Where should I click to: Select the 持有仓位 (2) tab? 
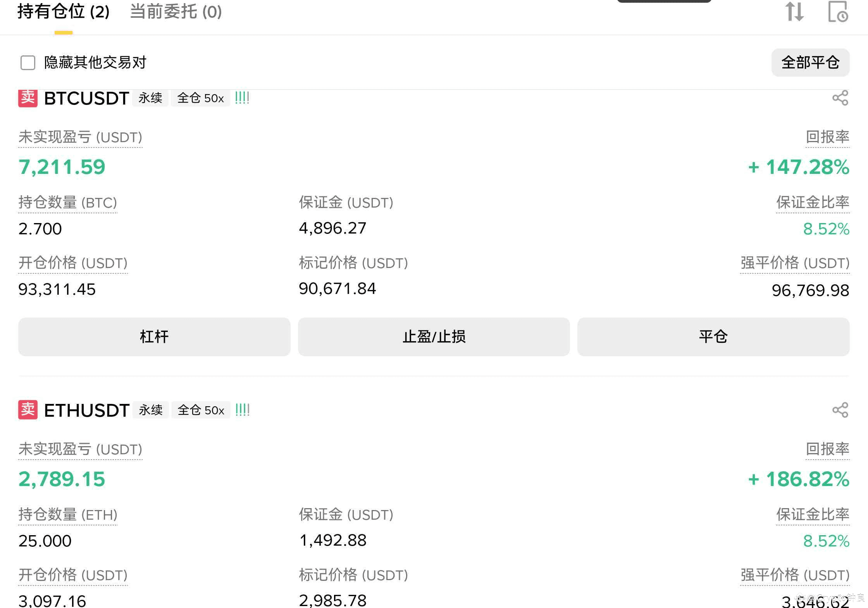(x=64, y=12)
